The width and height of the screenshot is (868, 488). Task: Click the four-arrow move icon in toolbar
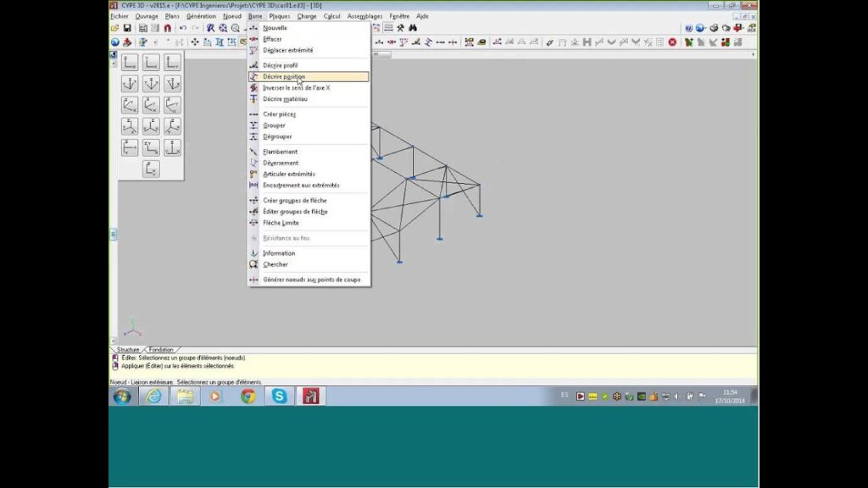[x=195, y=42]
